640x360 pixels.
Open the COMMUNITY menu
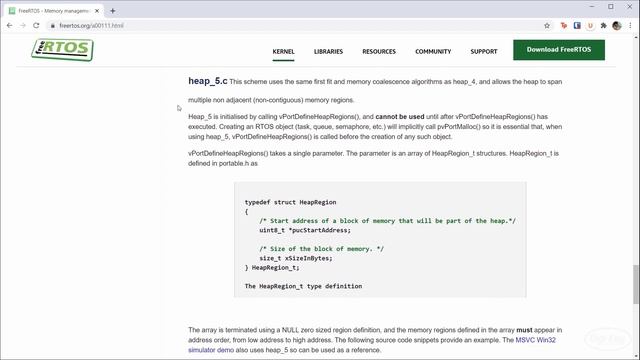pos(433,51)
